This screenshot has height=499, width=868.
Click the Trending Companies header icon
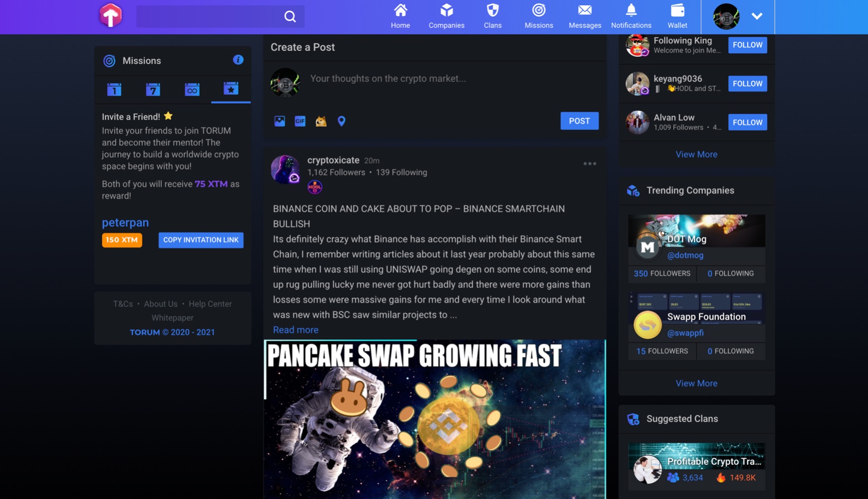coord(633,190)
